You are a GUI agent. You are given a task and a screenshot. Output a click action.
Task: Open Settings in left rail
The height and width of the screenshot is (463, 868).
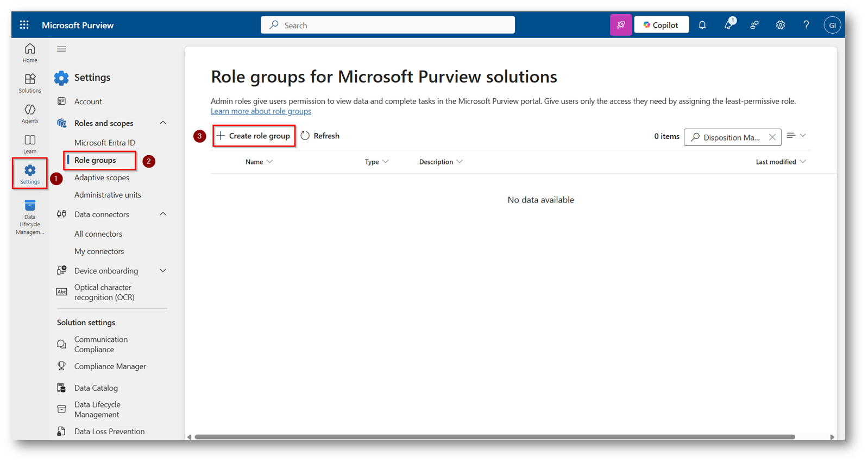[30, 174]
